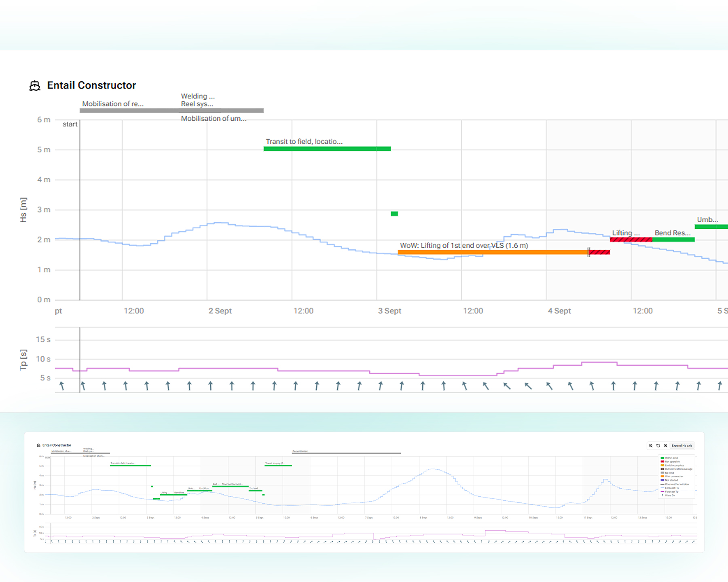Screen dimensions: 728x582
Task: Click Mobilisation of um... label in upper chart
Action: tap(214, 118)
